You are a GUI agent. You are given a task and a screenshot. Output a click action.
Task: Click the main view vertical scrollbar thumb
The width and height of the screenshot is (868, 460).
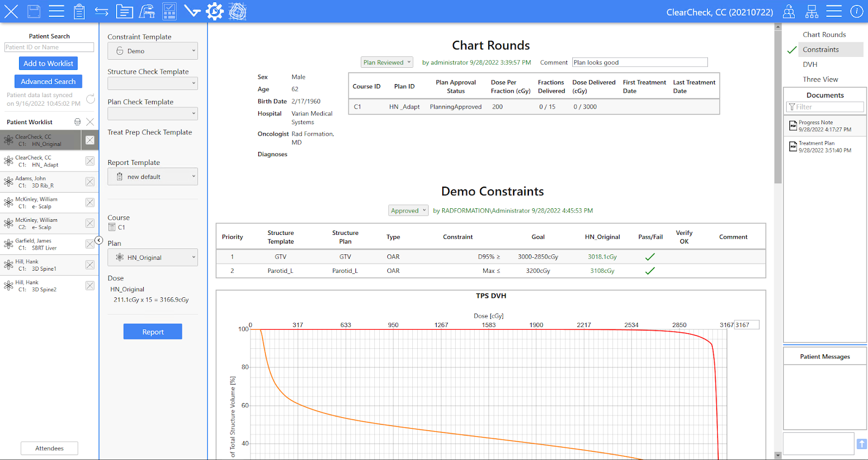[778, 107]
